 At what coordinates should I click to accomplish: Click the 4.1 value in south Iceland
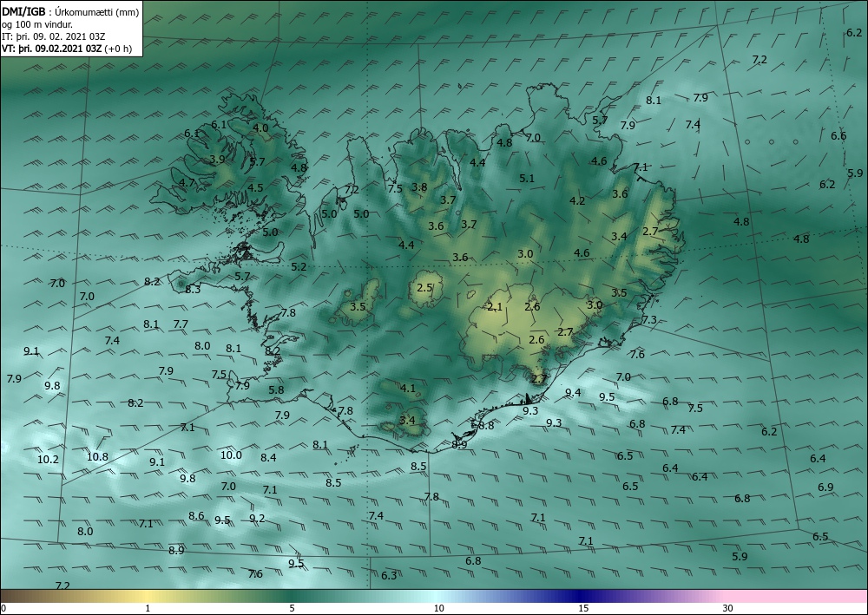(x=408, y=389)
